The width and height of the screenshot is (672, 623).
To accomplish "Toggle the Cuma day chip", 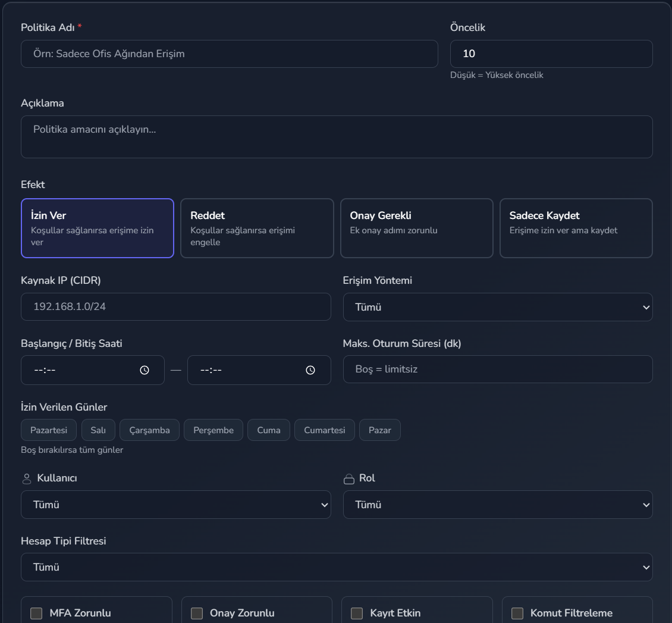I will coord(269,430).
